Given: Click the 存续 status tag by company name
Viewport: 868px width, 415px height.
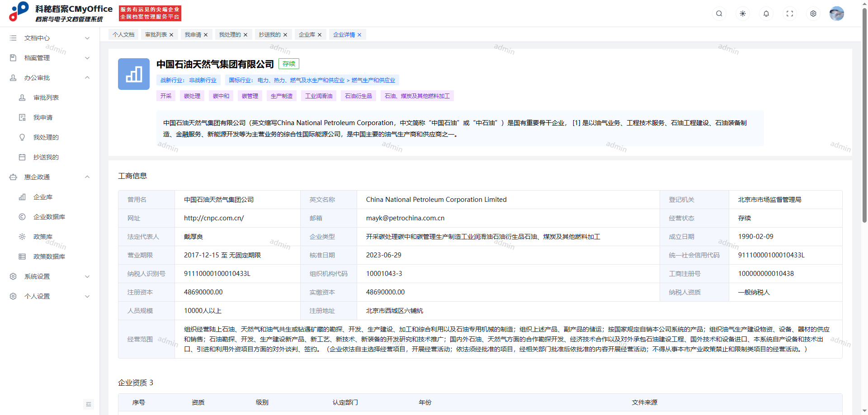Looking at the screenshot, I should click(x=289, y=64).
